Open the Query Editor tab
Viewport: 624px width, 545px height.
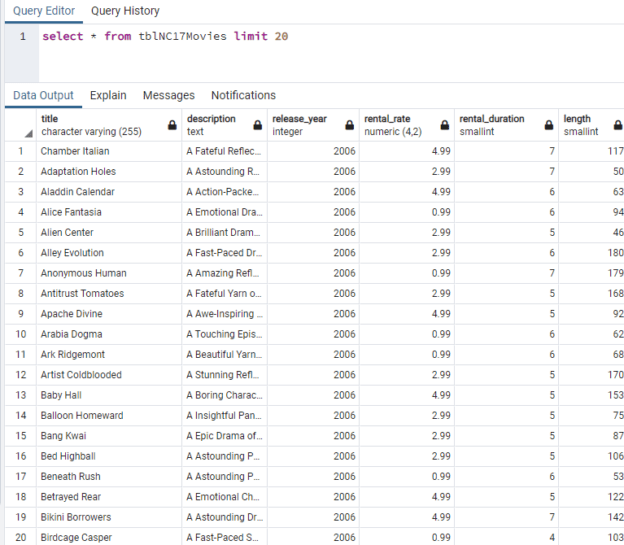44,11
